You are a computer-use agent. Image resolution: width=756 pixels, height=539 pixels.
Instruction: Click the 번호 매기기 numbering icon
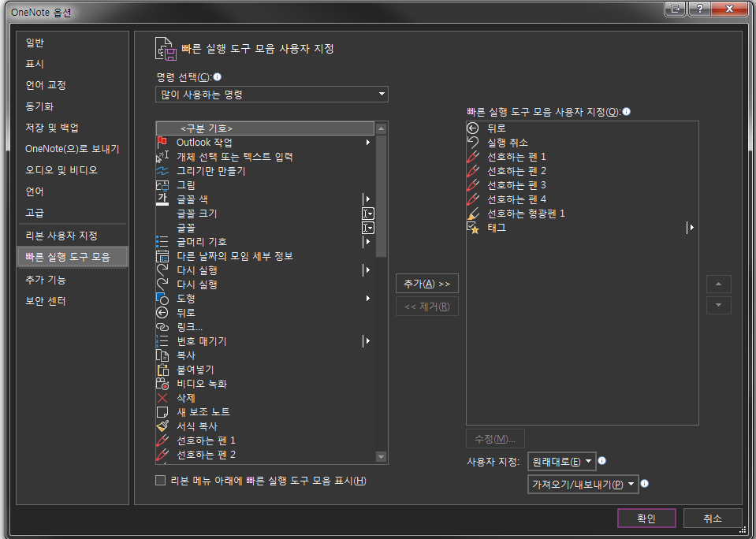[x=162, y=341]
